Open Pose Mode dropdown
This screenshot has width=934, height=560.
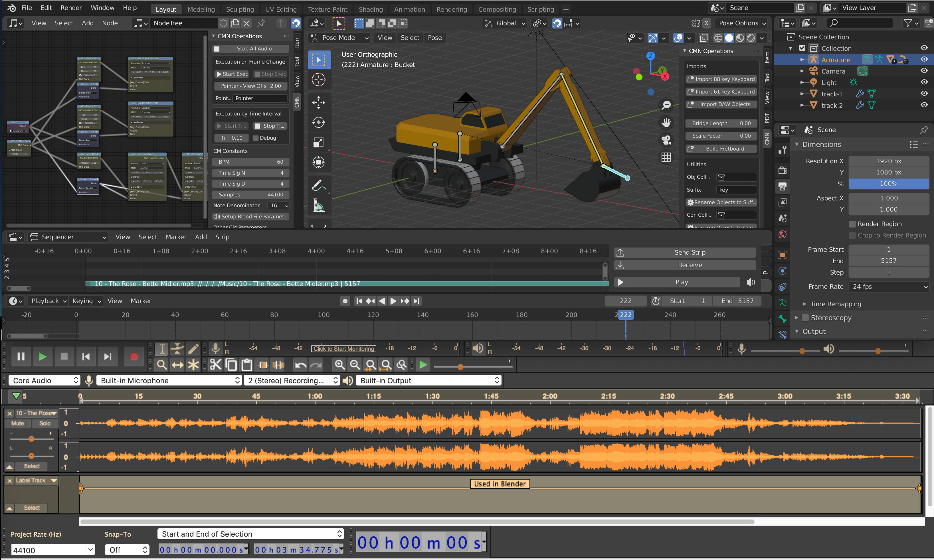(339, 38)
